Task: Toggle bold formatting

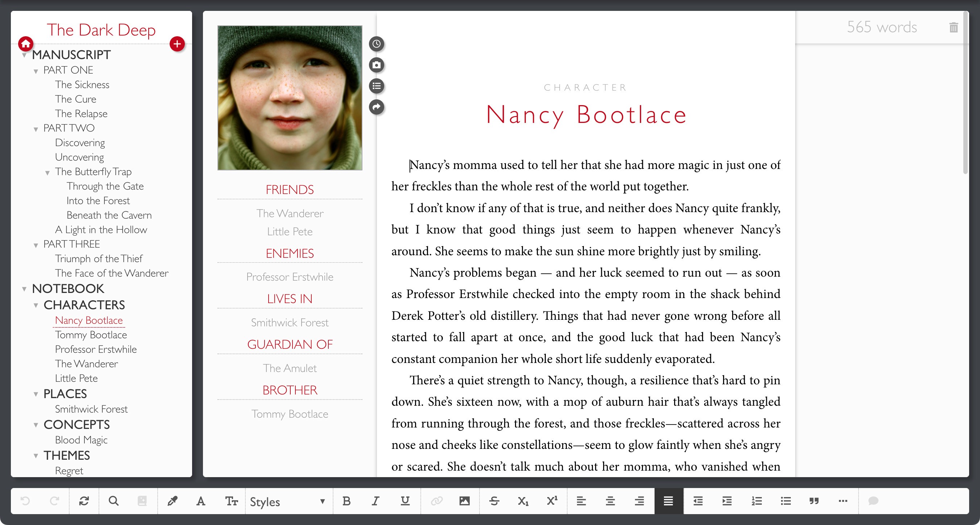Action: (346, 501)
